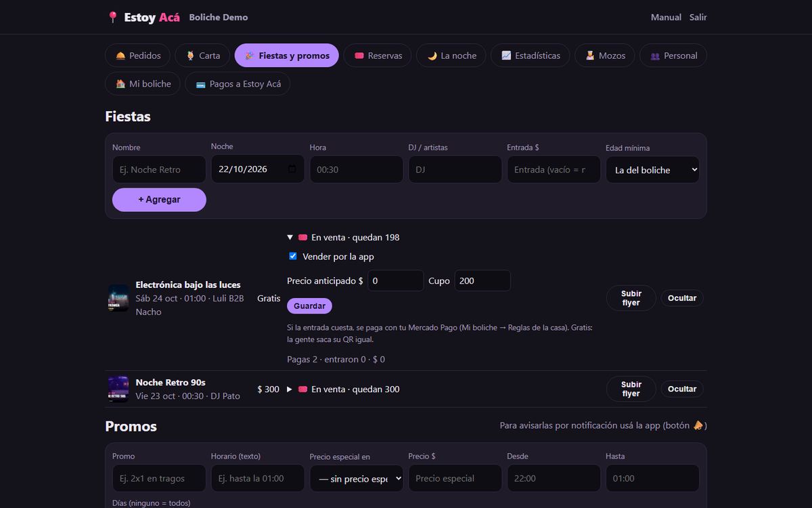The image size is (812, 508).
Task: Open the calendar picker in the Noche field
Action: 292,169
